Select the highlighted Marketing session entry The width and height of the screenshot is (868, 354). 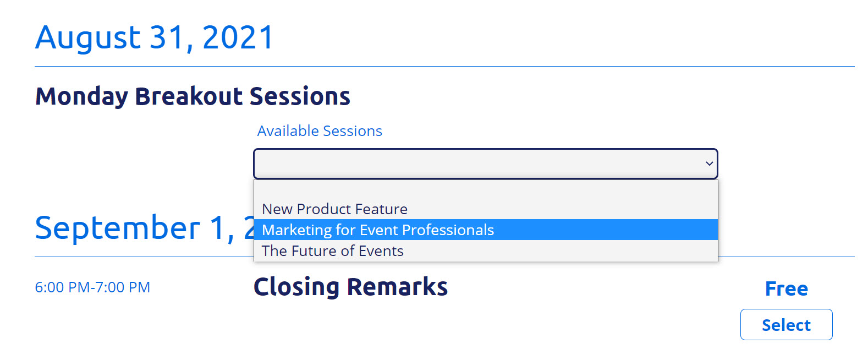tap(377, 230)
